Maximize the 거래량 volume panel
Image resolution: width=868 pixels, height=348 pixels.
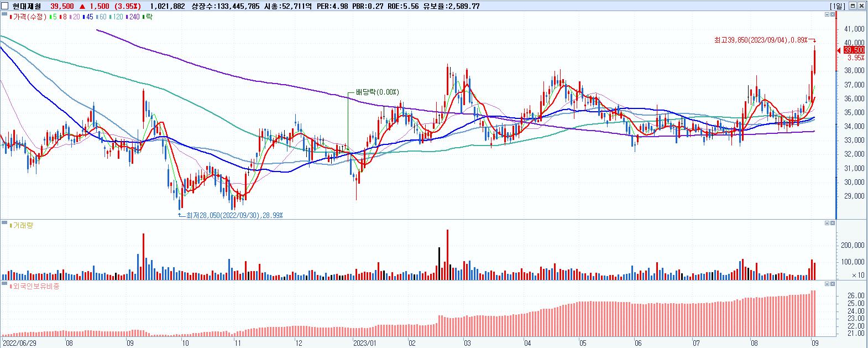point(827,223)
